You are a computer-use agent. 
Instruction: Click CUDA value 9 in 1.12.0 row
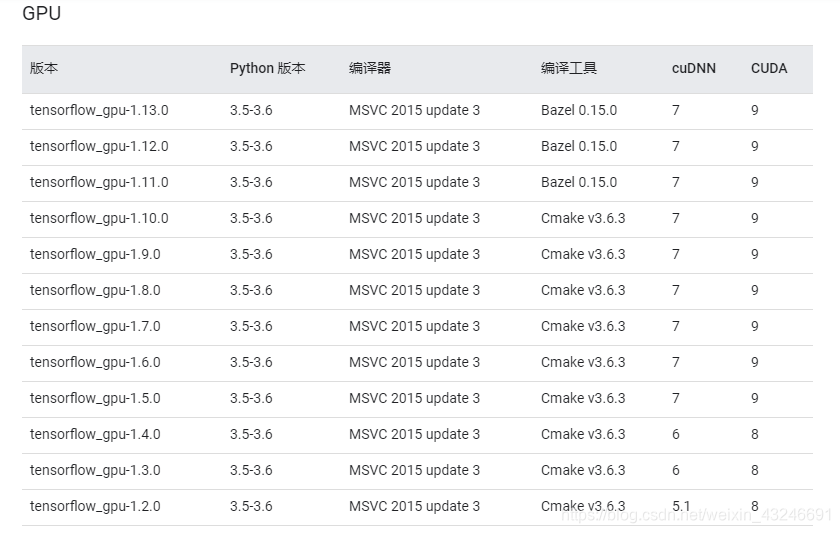[x=755, y=146]
